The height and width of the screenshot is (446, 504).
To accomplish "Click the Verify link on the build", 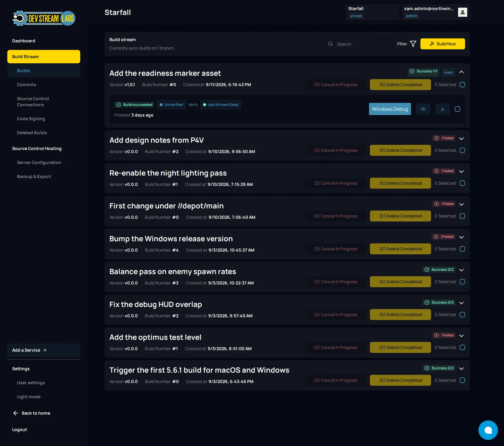I will point(193,105).
